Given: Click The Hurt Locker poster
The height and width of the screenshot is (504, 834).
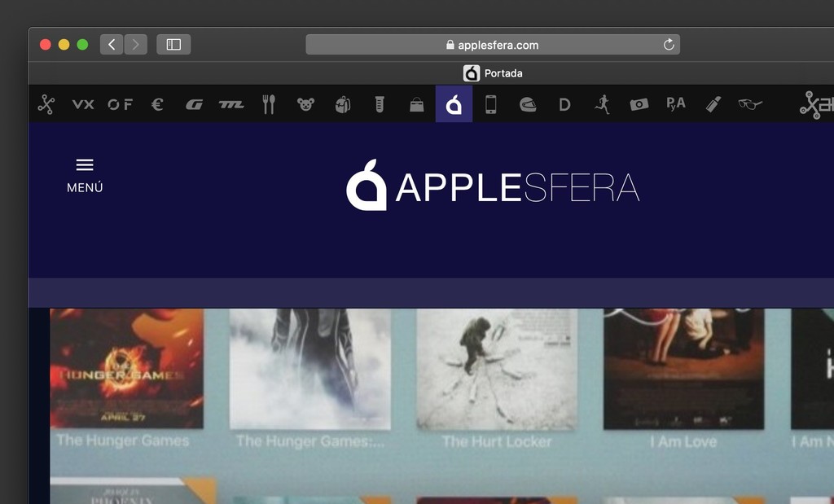Looking at the screenshot, I should (x=497, y=369).
